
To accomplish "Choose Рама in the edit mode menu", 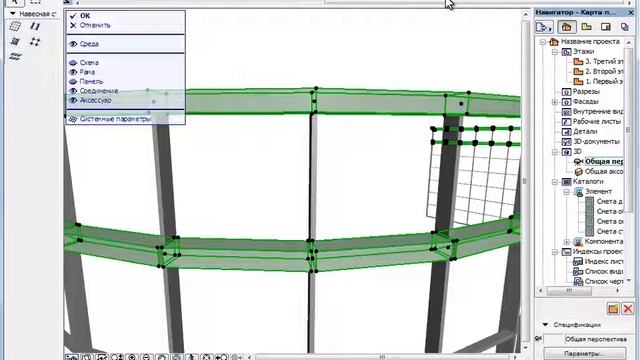I will 87,72.
